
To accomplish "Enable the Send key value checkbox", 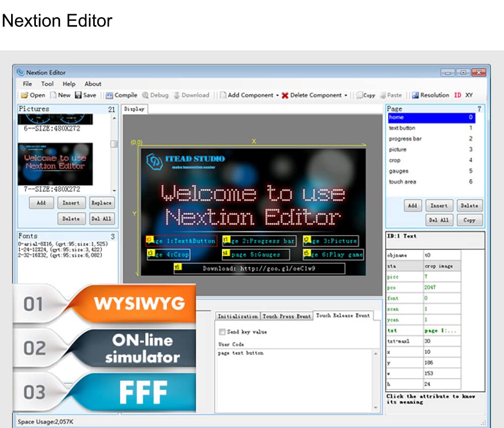I will 222,332.
